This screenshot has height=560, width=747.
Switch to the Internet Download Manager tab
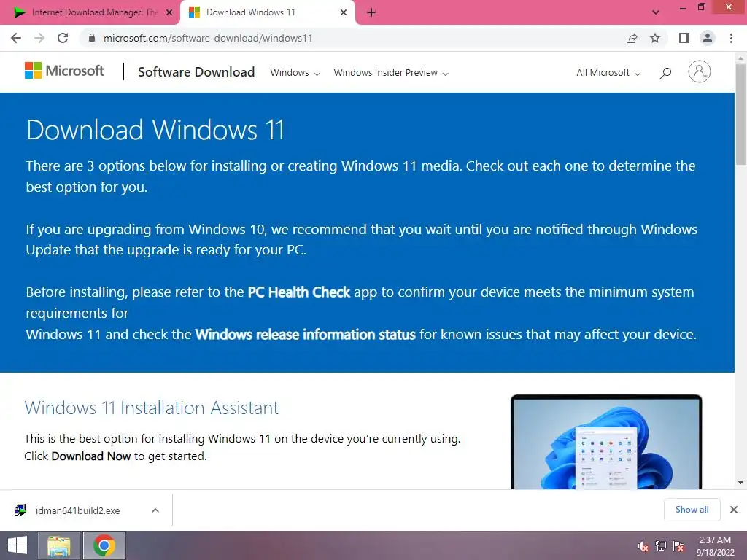pyautogui.click(x=89, y=13)
